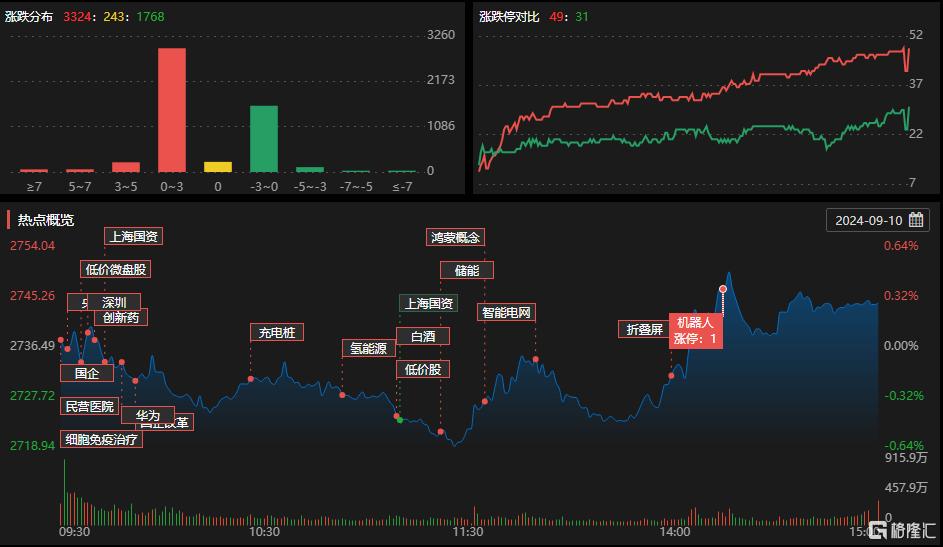Click the green -3~0 distribution bar
This screenshot has width=943, height=547.
[264, 139]
